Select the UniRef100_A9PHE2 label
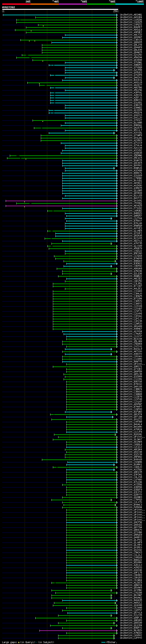This screenshot has height=644, width=146. [131, 32]
